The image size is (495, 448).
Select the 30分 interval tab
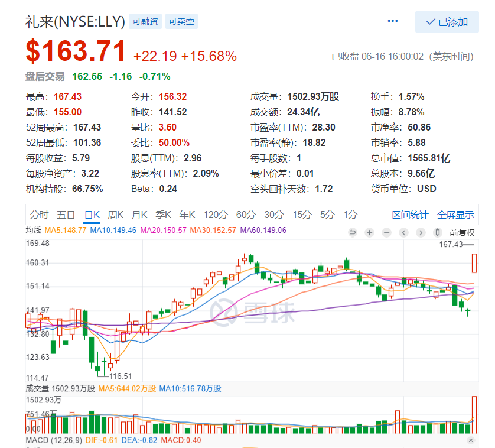(273, 215)
